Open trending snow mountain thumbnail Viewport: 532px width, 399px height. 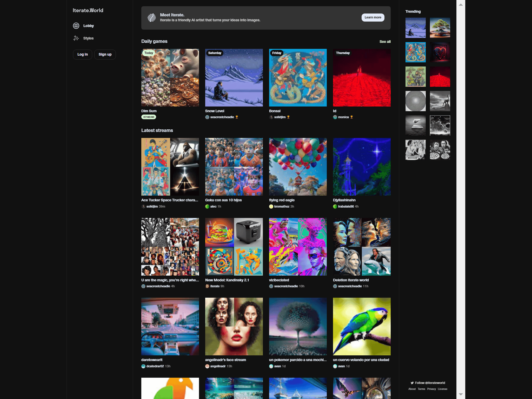[416, 28]
